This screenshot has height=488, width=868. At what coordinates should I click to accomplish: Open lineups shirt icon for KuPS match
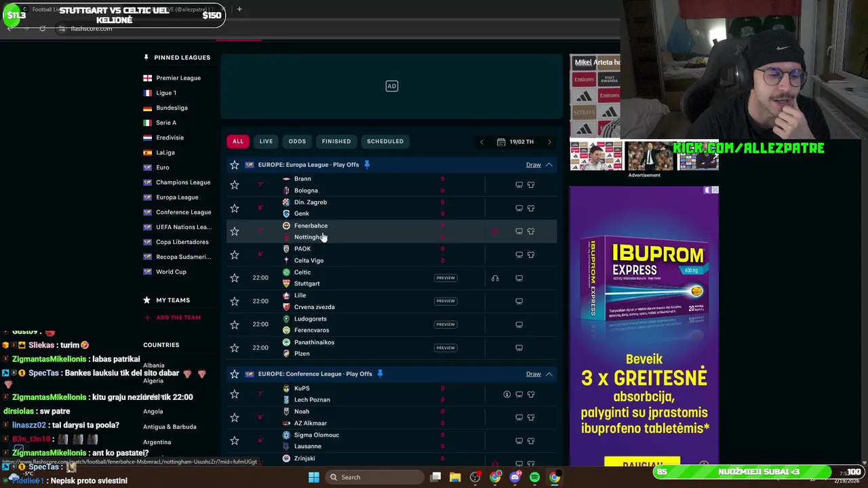[x=531, y=394]
